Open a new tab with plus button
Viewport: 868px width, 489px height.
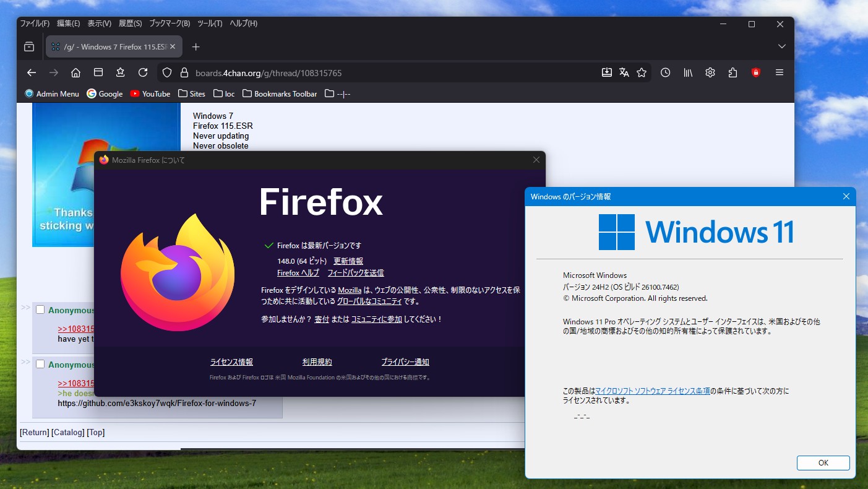[x=196, y=47]
